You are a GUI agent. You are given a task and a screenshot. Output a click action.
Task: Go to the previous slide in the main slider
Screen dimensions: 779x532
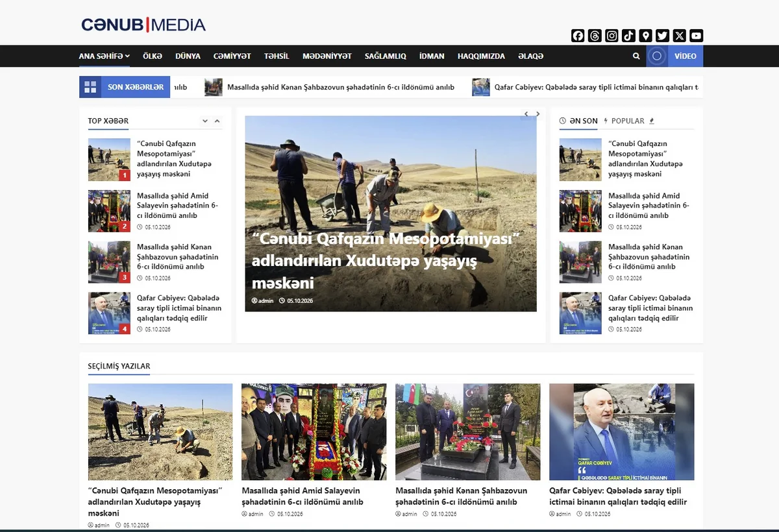(526, 114)
